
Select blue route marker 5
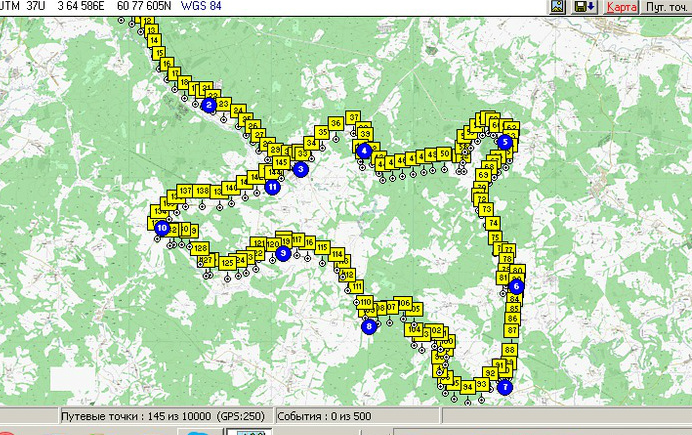tap(504, 142)
